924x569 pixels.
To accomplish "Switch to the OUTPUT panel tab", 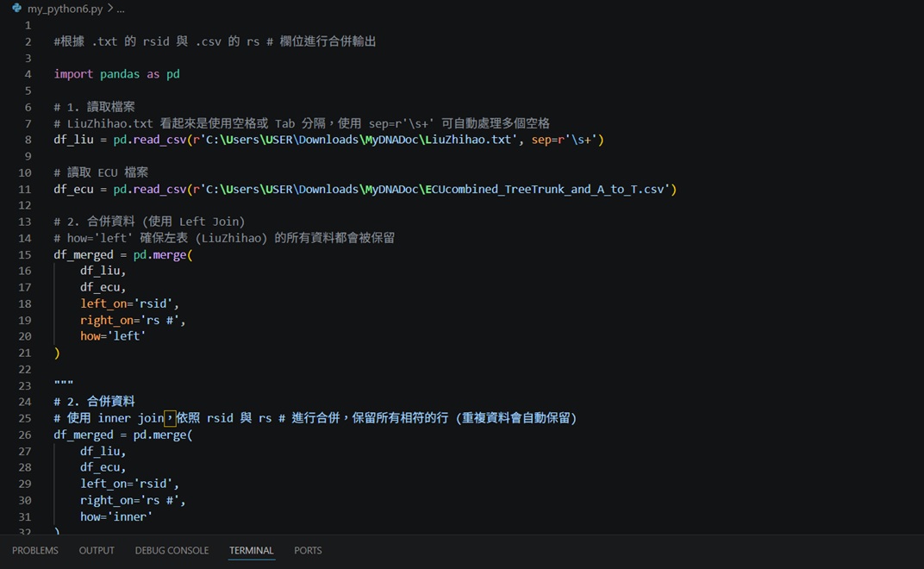I will [97, 550].
